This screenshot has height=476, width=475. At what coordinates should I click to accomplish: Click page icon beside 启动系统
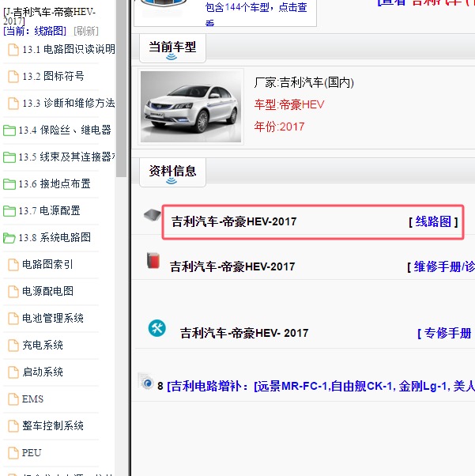[13, 372]
